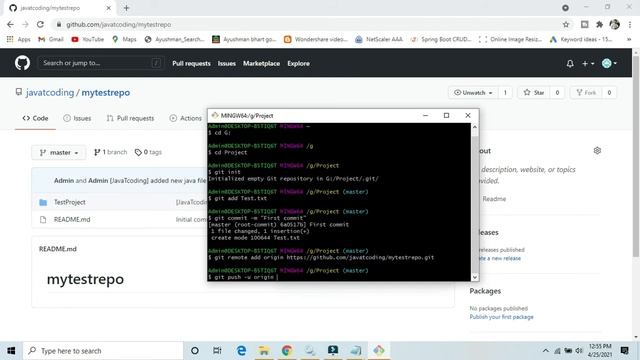Switch to Git Bash on the taskbar
Image resolution: width=640 pixels, height=360 pixels.
pyautogui.click(x=378, y=351)
